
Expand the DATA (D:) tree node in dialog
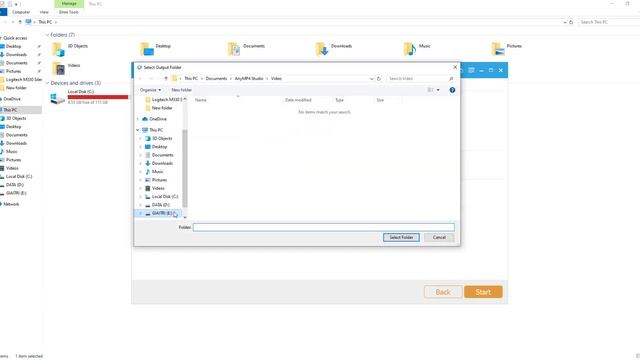click(x=141, y=205)
